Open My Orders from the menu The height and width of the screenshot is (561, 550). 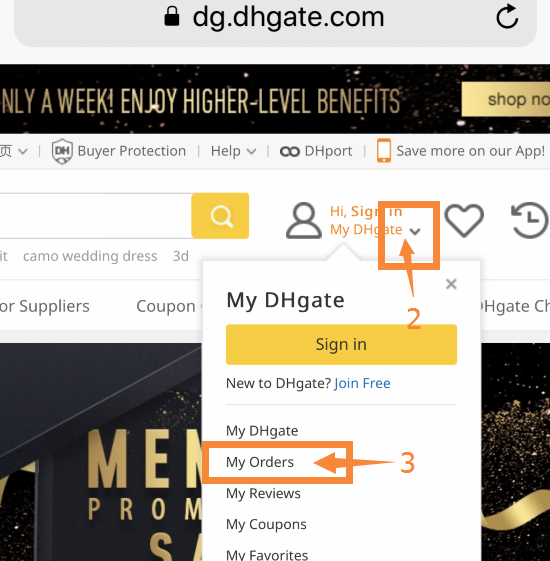[x=260, y=462]
